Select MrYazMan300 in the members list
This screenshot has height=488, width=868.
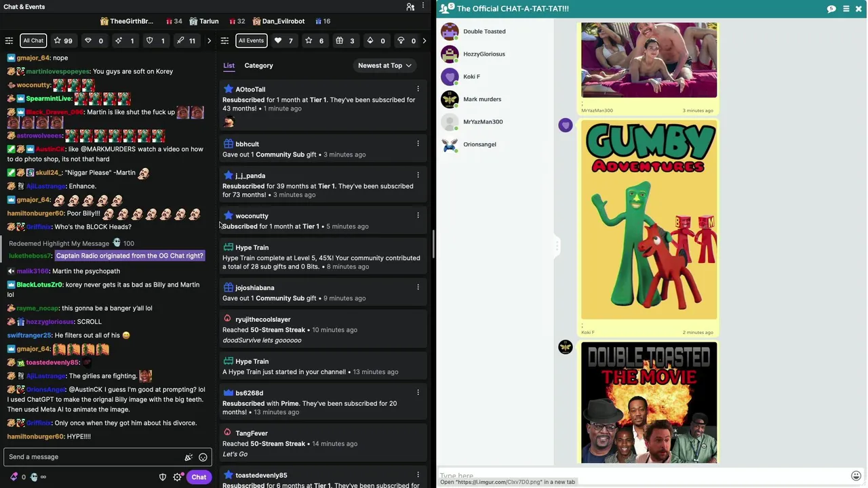point(483,121)
